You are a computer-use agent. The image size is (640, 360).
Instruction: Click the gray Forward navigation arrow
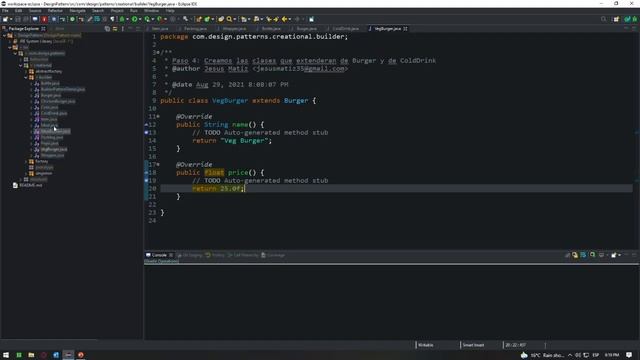pos(297,19)
